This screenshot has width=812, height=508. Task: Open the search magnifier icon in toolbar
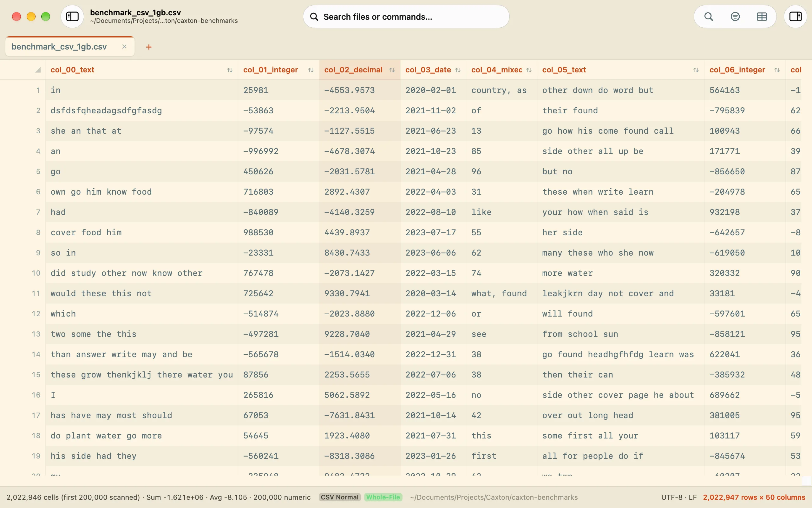pos(708,17)
